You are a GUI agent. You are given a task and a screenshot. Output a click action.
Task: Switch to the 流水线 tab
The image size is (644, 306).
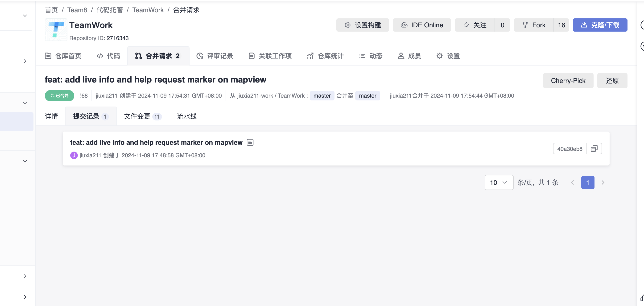tap(186, 116)
